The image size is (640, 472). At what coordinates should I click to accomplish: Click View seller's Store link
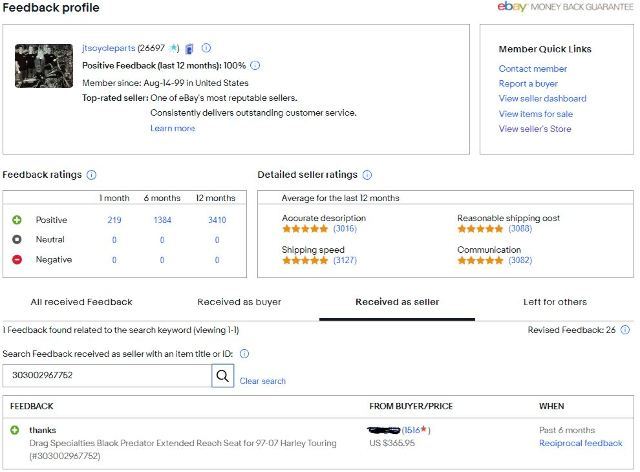[x=535, y=129]
